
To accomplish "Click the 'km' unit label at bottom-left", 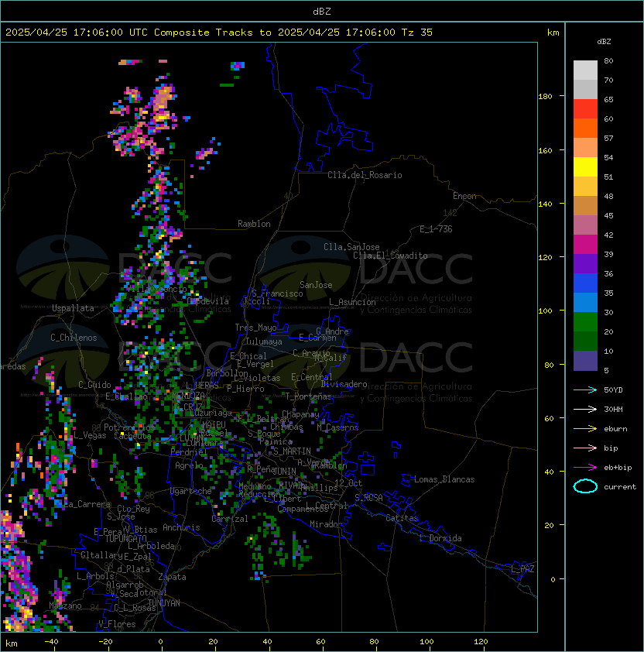I will 12,644.
